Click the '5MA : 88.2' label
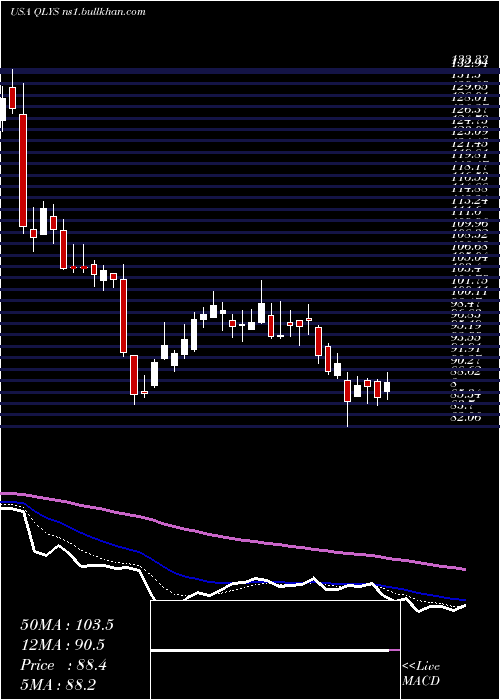The height and width of the screenshot is (700, 500). [x=58, y=684]
